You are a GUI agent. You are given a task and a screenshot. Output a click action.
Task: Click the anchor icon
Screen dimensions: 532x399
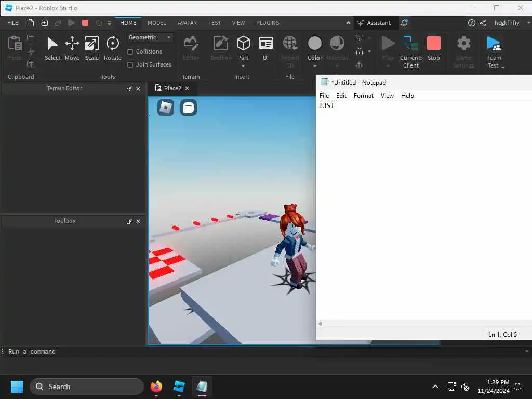coord(360,64)
